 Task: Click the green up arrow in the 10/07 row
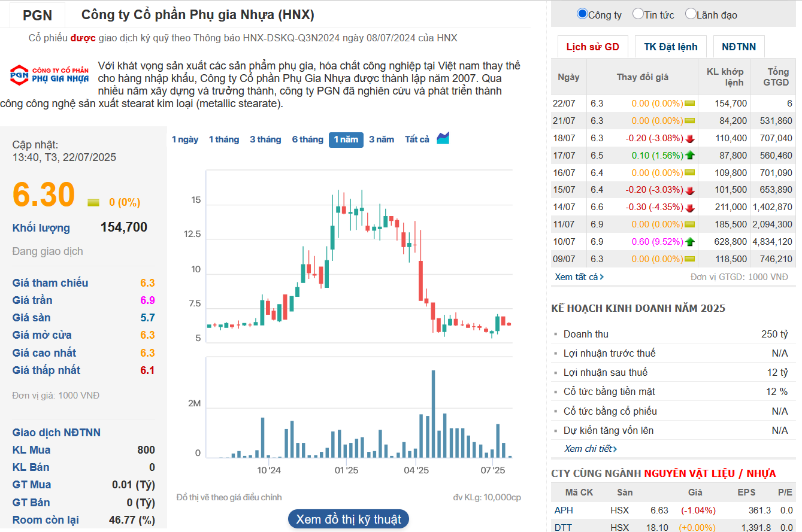(x=690, y=242)
